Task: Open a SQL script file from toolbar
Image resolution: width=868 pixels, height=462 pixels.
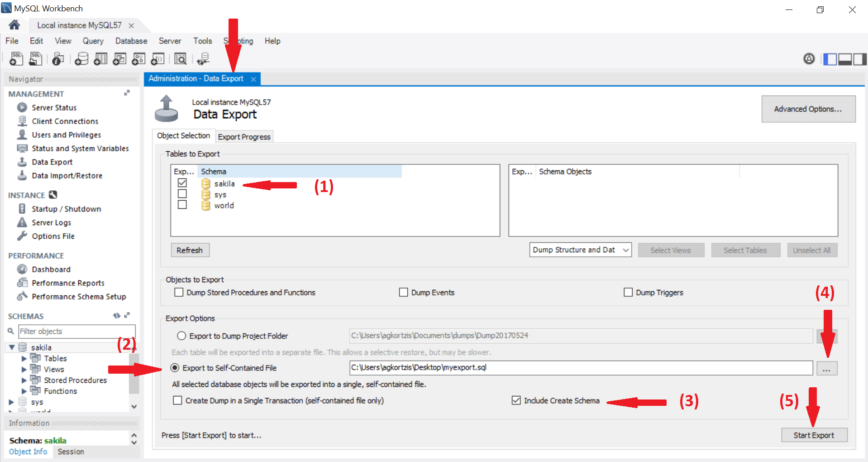Action: 35,59
